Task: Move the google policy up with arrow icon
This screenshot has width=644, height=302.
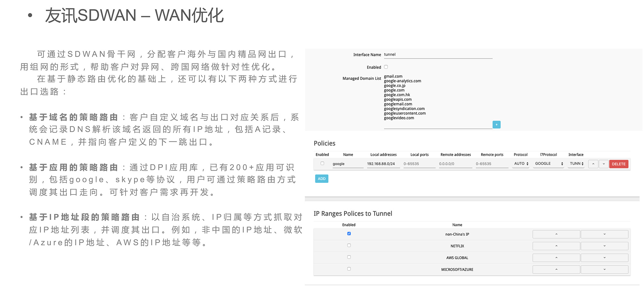Action: point(593,164)
